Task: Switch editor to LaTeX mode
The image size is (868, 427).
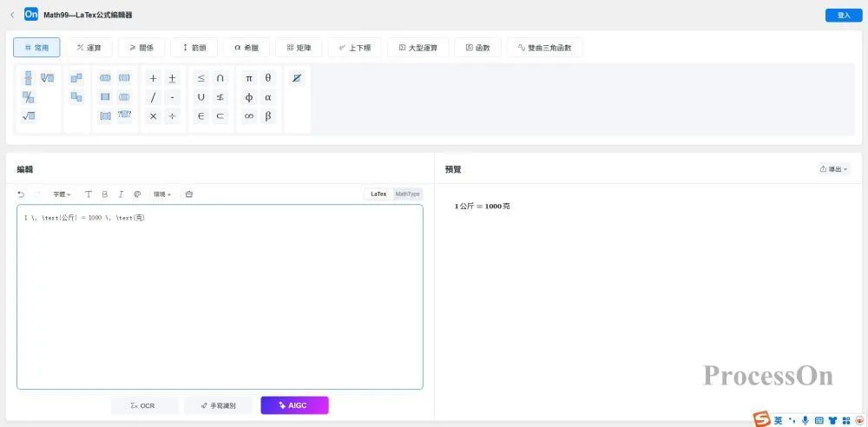Action: click(378, 194)
